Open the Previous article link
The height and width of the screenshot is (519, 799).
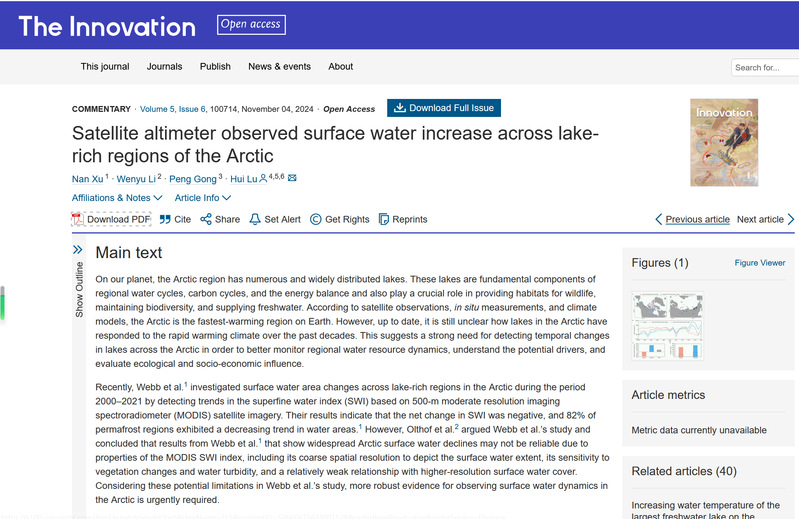pos(697,219)
